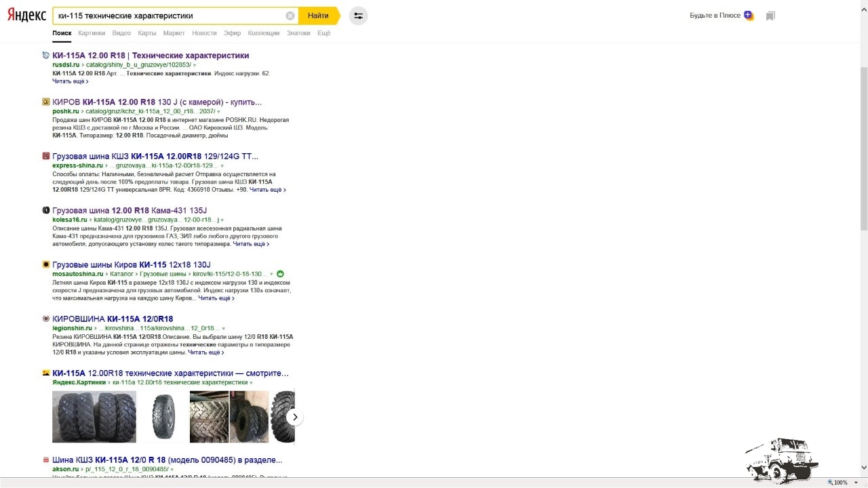Switch to the Картинки tab
Screen dimensions: 868x488
92,33
